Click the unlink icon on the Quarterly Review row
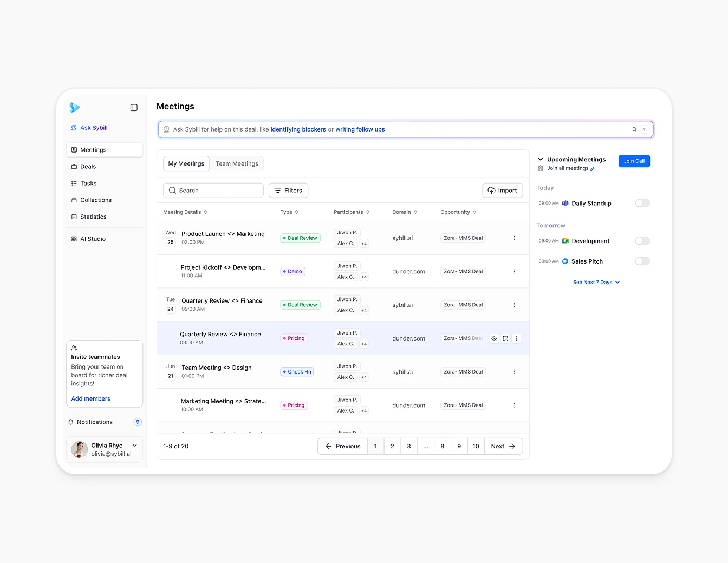Image resolution: width=728 pixels, height=563 pixels. (x=505, y=338)
